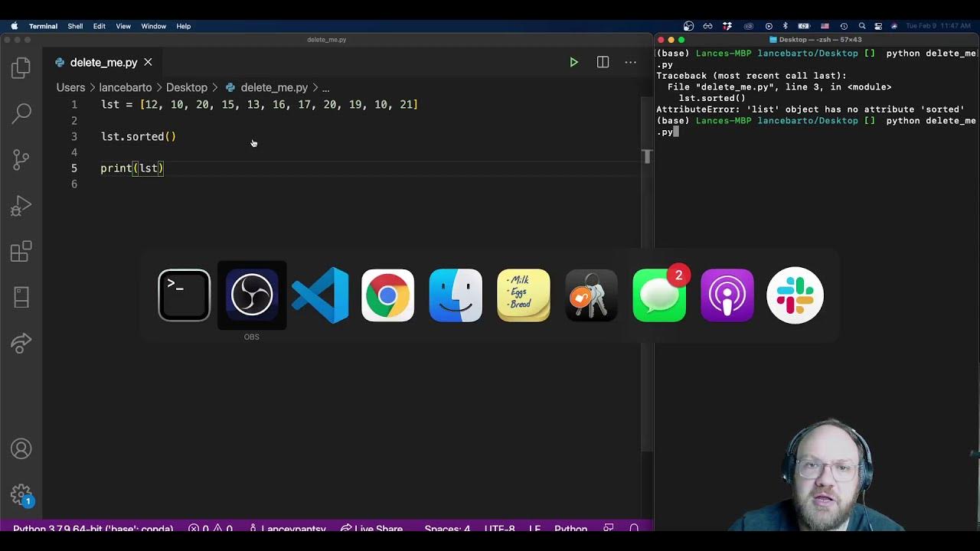980x551 pixels.
Task: Click the Desktop breadcrumb
Action: (187, 88)
